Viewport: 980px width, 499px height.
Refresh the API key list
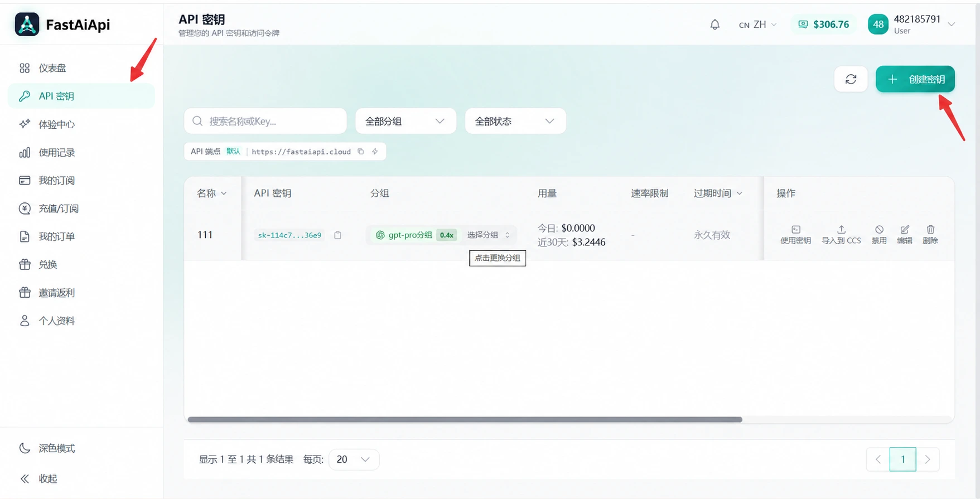[851, 79]
